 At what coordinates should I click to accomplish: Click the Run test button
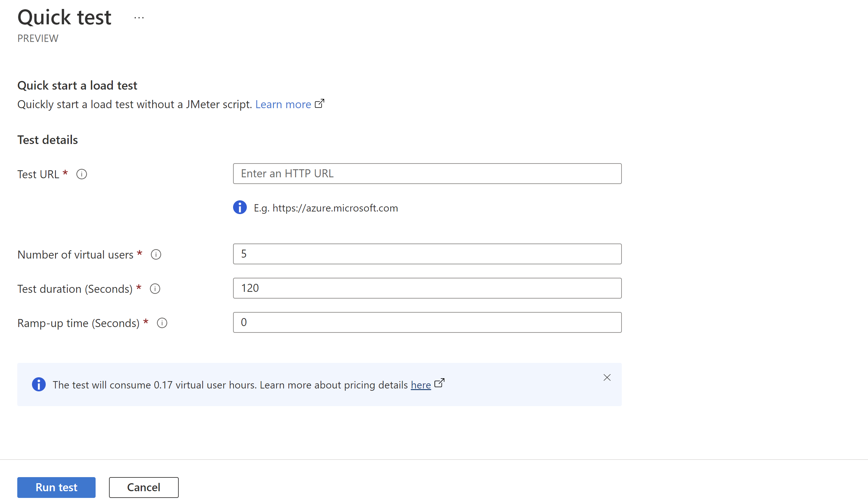click(x=57, y=487)
